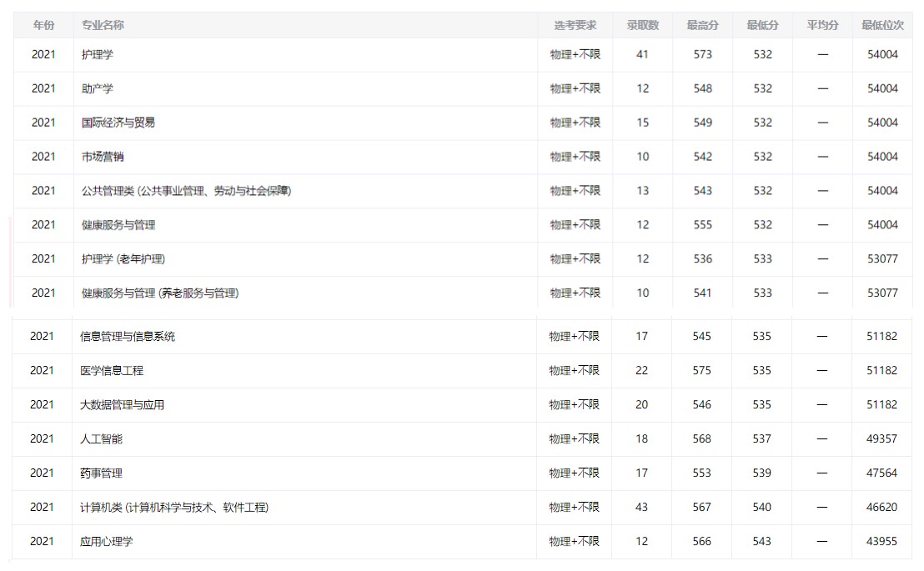Click 信息管理与信息系统 major name
This screenshot has height=571, width=924.
point(128,336)
